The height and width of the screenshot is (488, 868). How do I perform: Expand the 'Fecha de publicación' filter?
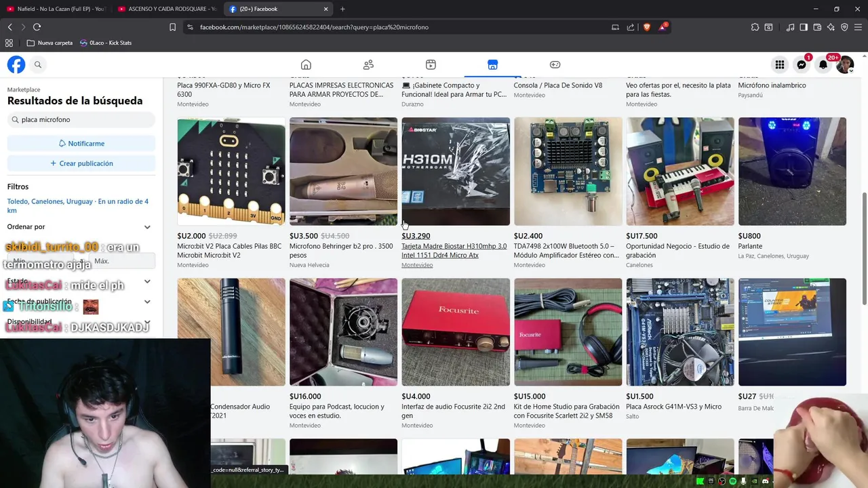coord(81,302)
